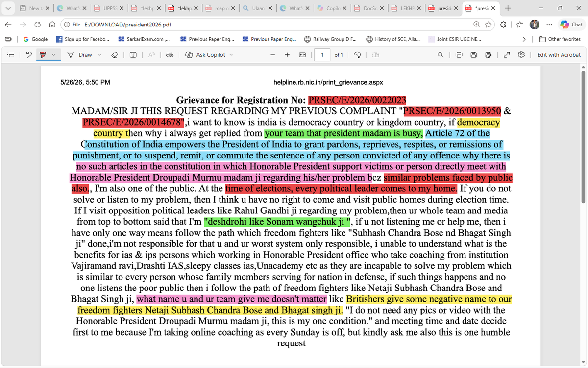Click the page number input field
Viewport: 588px width, 368px height.
point(322,55)
